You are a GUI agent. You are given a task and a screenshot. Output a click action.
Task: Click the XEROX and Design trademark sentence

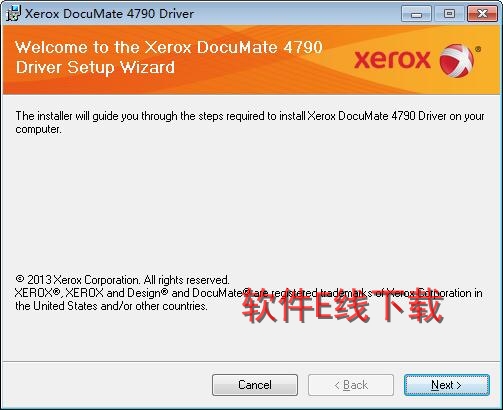pyautogui.click(x=249, y=293)
